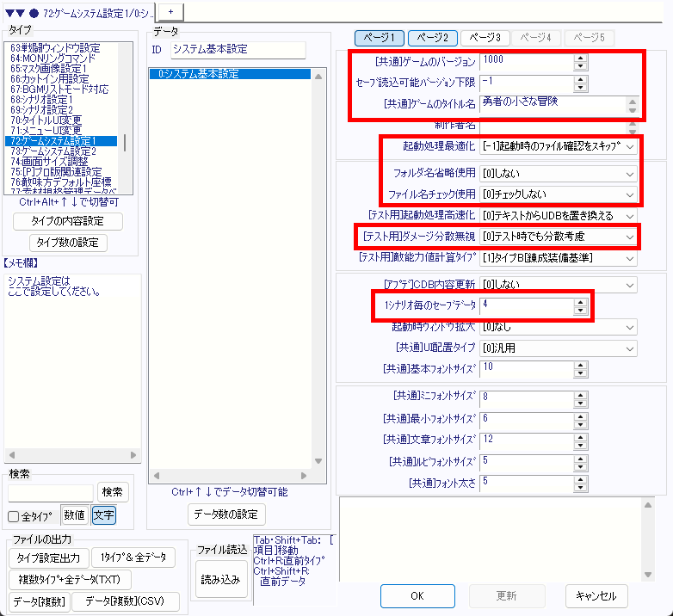Click the plus tab button at top
Screen dimensions: 673x616
[170, 9]
